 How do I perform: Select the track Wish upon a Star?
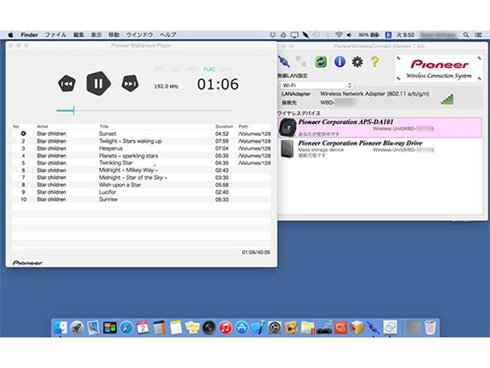click(x=141, y=185)
